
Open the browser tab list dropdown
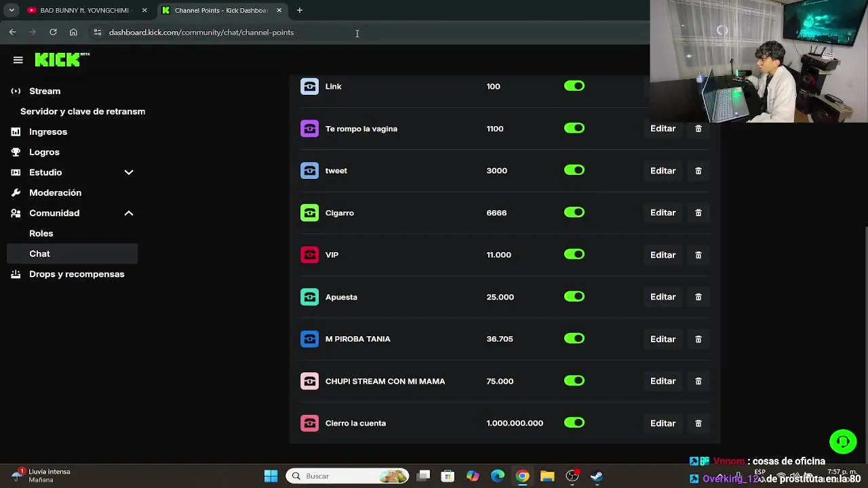point(12,10)
